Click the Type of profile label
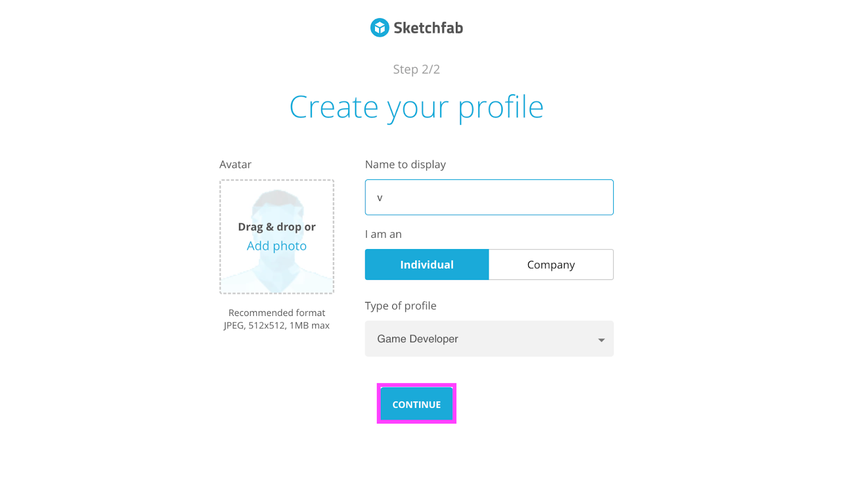 pyautogui.click(x=400, y=306)
